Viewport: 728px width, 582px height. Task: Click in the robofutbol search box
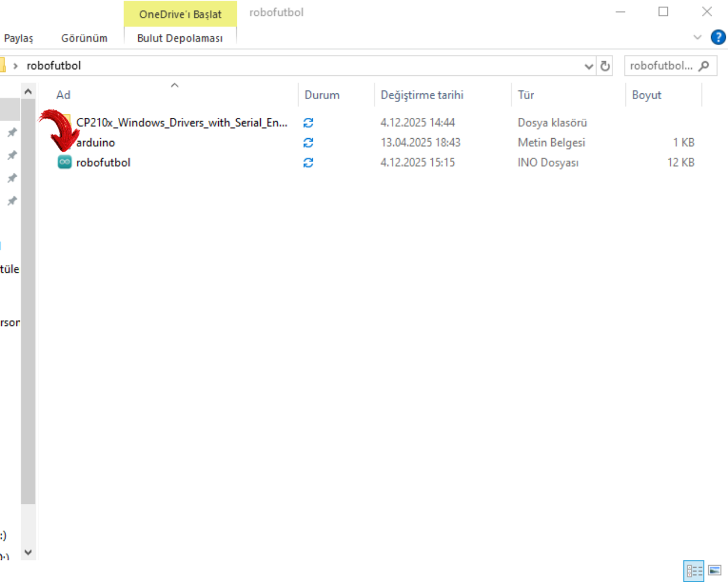[x=661, y=66]
